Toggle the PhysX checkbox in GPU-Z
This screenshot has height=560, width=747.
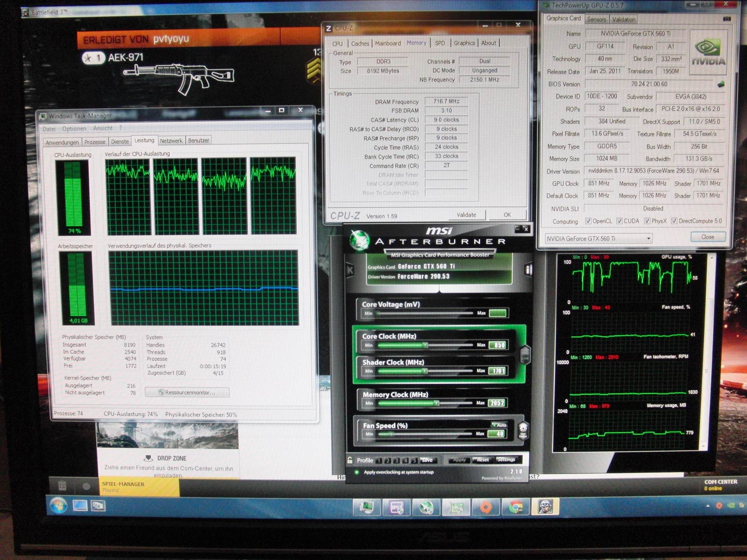647,221
